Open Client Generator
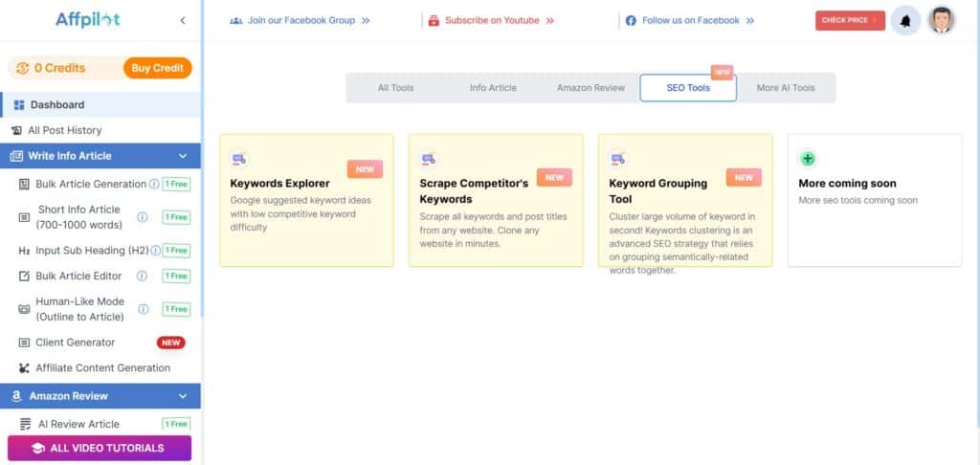The image size is (980, 465). pyautogui.click(x=75, y=343)
